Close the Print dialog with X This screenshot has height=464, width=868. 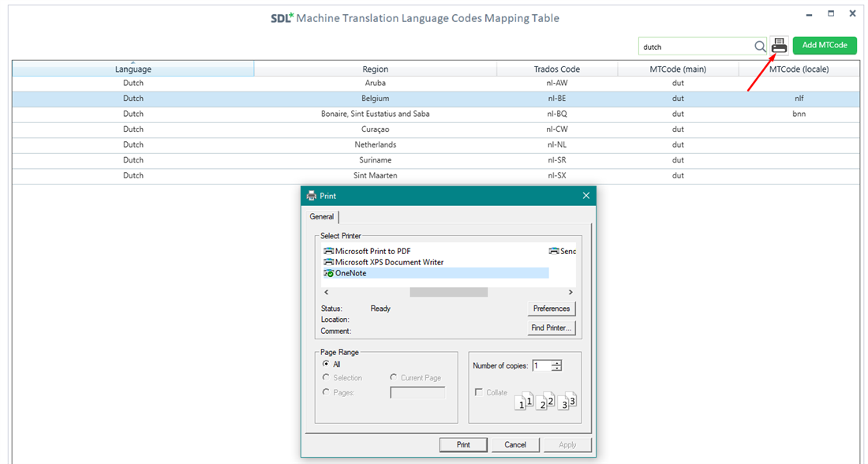pos(586,196)
